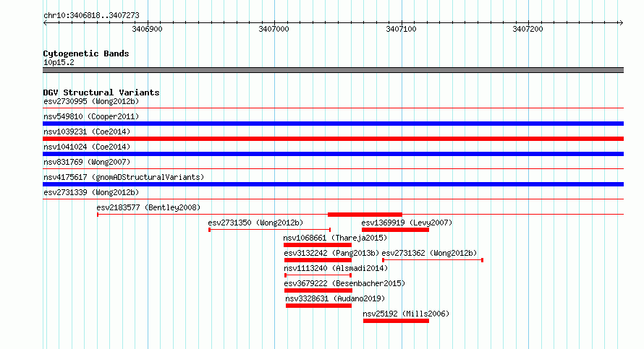Screen dimensions: 644x349
Task: Click the 3407200 ruler coordinate
Action: coord(528,29)
